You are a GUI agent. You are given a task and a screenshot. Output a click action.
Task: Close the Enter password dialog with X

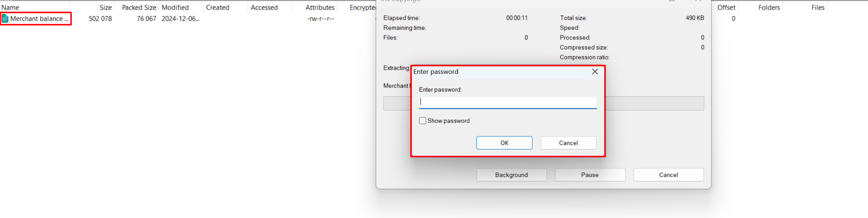pos(595,72)
